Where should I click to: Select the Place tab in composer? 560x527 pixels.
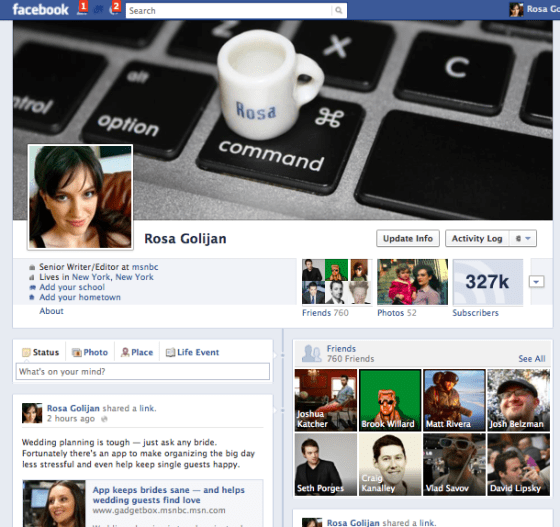137,352
